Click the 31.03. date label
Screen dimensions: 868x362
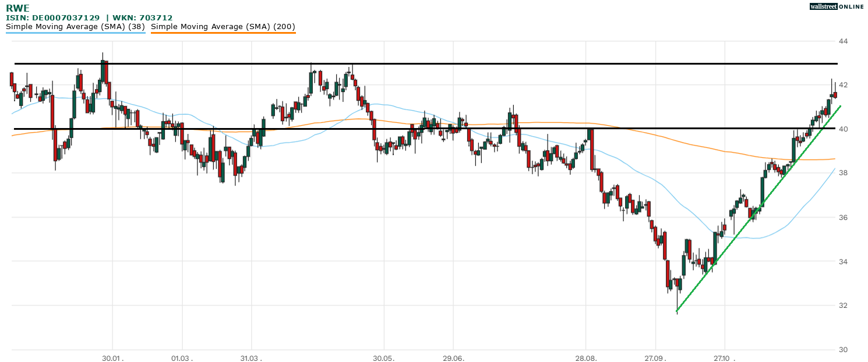250,357
